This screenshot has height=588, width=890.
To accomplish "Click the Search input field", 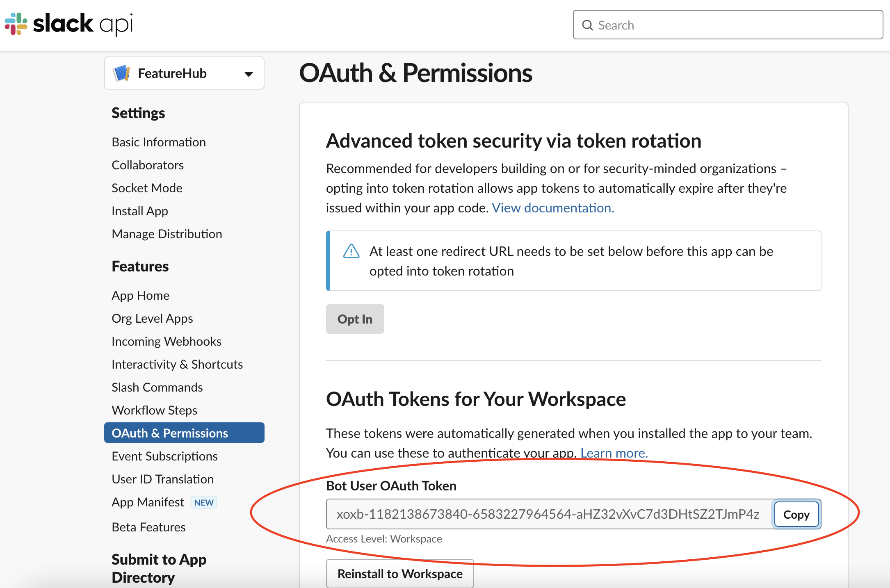I will (734, 25).
